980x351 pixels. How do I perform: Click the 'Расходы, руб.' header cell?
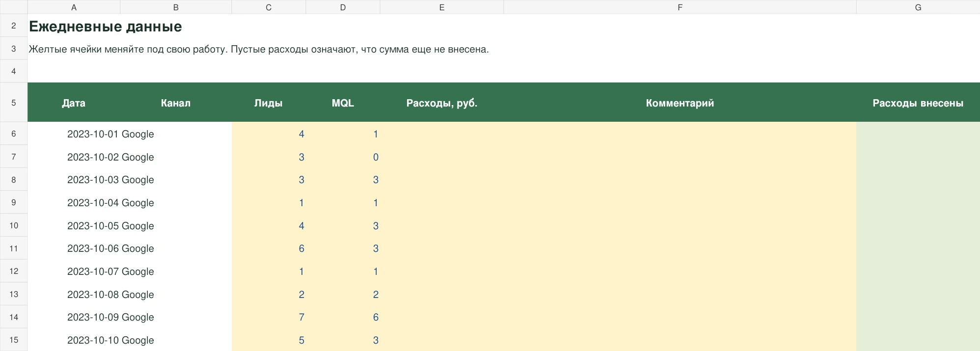point(442,103)
